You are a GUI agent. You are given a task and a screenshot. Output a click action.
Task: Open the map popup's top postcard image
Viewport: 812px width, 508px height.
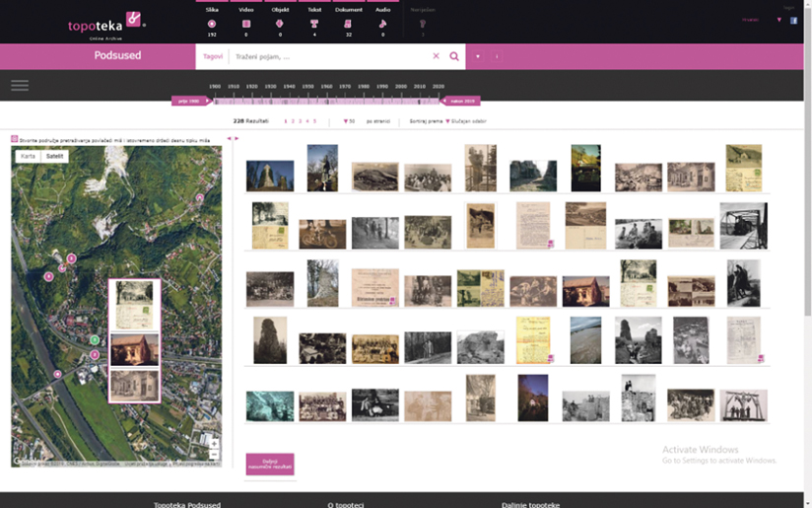(x=134, y=305)
